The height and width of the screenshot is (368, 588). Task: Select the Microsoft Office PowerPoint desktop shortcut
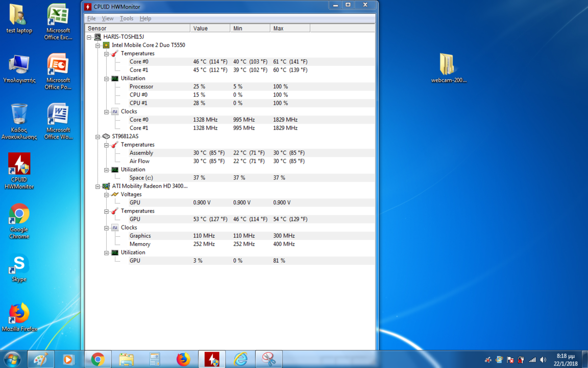[58, 72]
